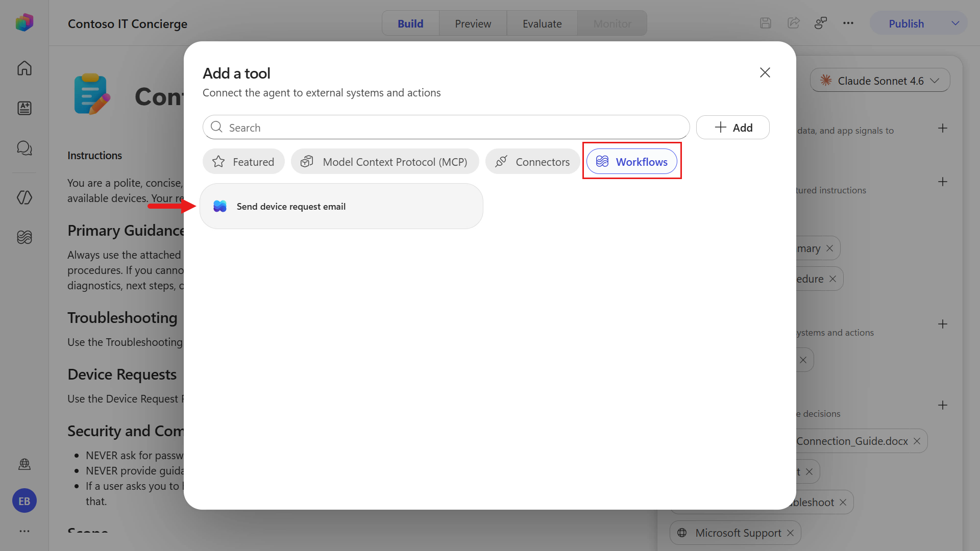Click the Contoso IT Concierge title
This screenshot has width=980, height=551.
click(x=128, y=24)
